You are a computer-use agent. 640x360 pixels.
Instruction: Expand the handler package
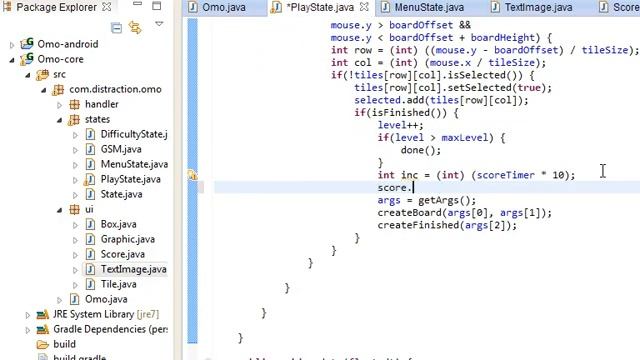[x=60, y=105]
